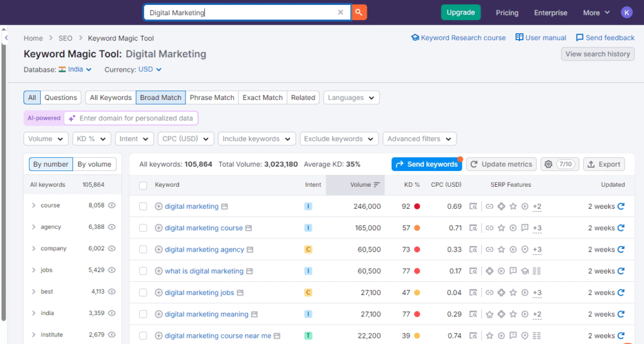This screenshot has height=344, width=644.
Task: Select the Exact Match tab
Action: tap(262, 97)
